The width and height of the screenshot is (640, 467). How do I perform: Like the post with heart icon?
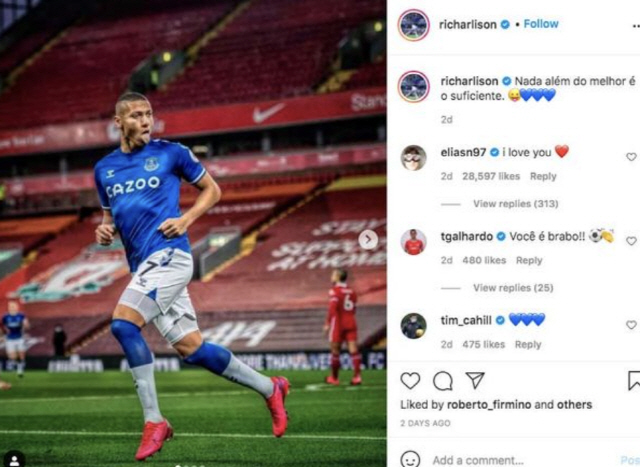[x=410, y=380]
